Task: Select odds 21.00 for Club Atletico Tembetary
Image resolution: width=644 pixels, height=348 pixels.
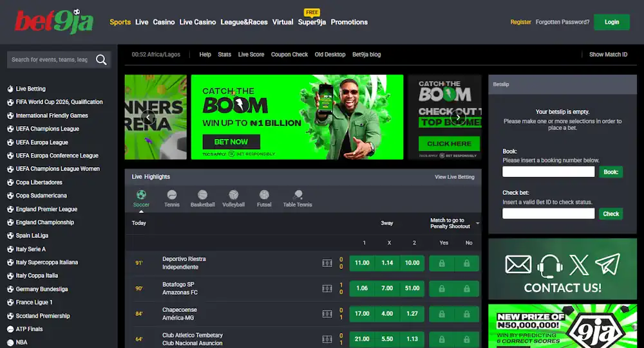Action: (362, 340)
